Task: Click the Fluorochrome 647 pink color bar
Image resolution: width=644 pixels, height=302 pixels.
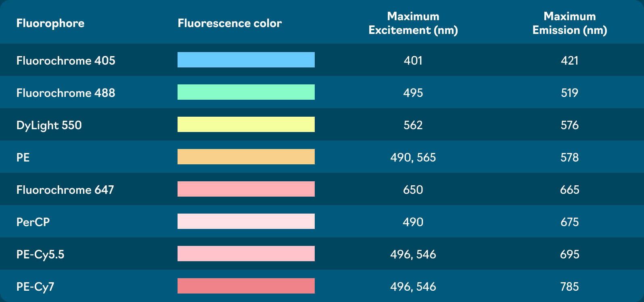Action: point(246,189)
